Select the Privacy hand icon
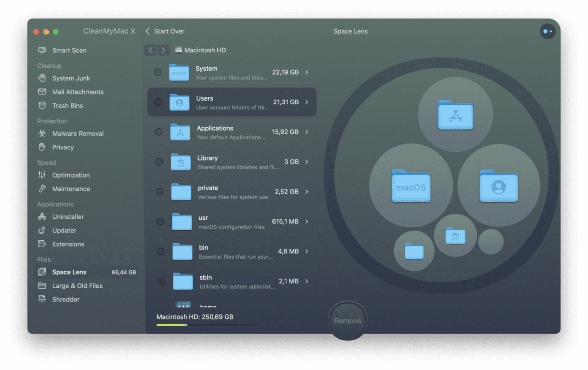The image size is (588, 370). pos(42,147)
